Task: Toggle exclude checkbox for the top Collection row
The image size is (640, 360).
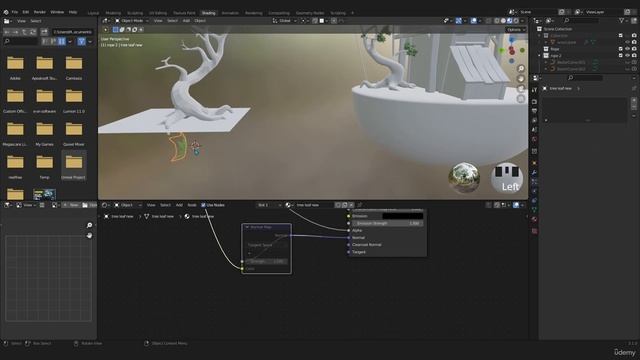Action: (x=621, y=36)
